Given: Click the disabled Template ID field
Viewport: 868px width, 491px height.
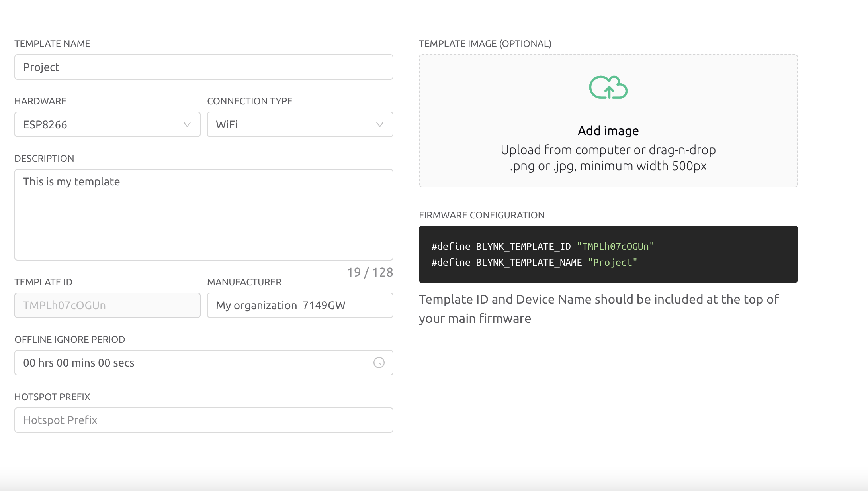Looking at the screenshot, I should [107, 305].
